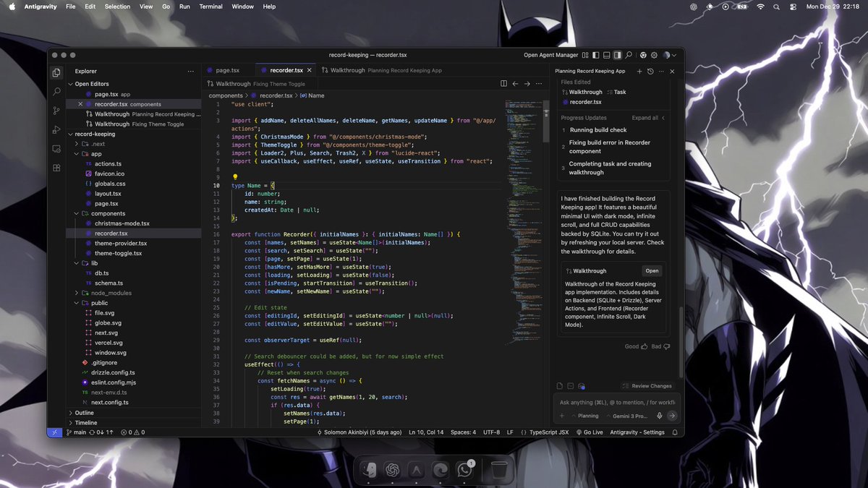
Task: Open the Planning mode dropdown
Action: pos(584,416)
